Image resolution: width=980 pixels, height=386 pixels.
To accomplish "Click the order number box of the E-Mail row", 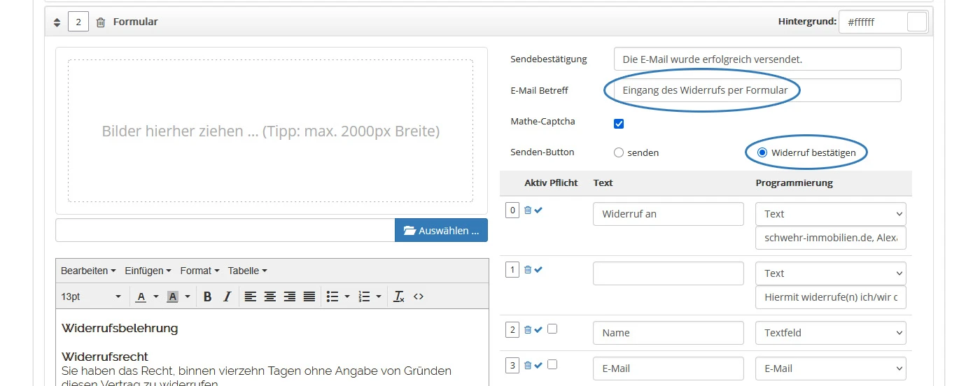I will [512, 364].
